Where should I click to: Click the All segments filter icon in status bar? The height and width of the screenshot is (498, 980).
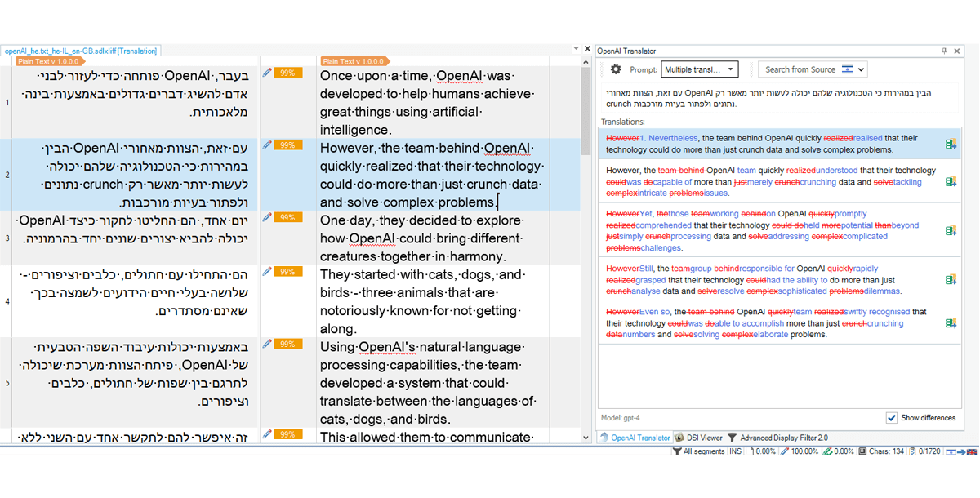point(677,451)
